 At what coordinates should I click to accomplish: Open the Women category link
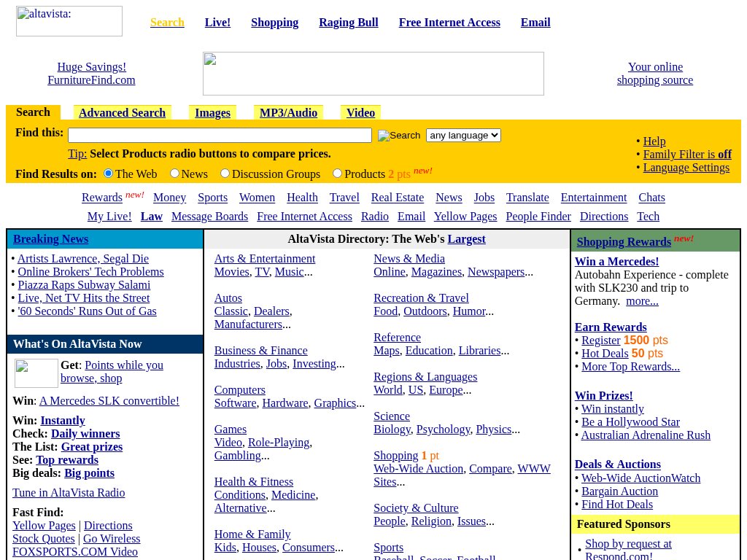(x=258, y=198)
